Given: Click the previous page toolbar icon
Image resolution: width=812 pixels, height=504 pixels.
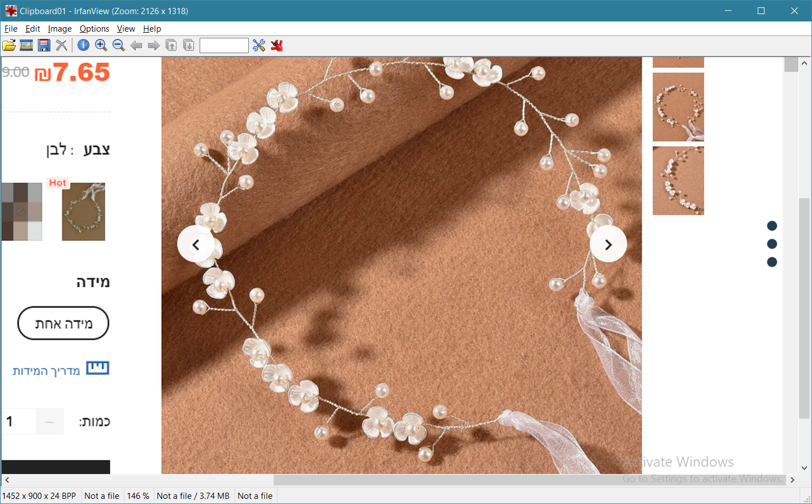Looking at the screenshot, I should tap(171, 46).
